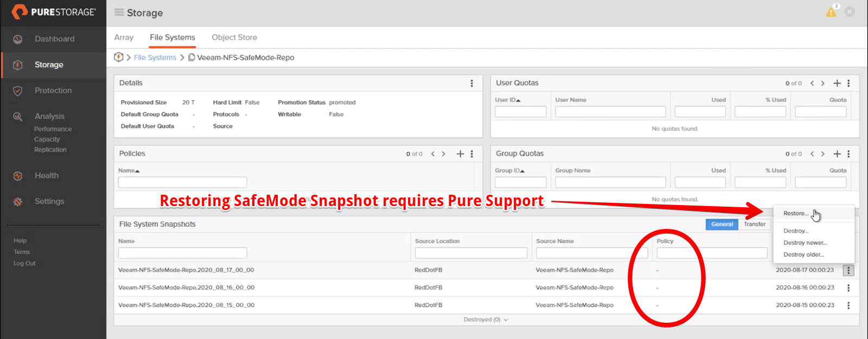Open the Terms link
This screenshot has height=339, width=868.
pos(22,252)
